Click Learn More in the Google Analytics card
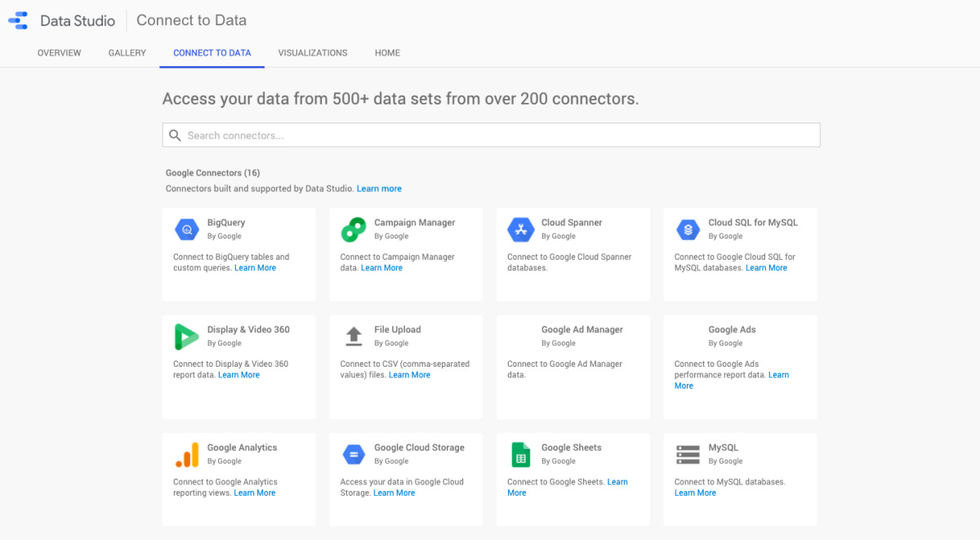 255,493
